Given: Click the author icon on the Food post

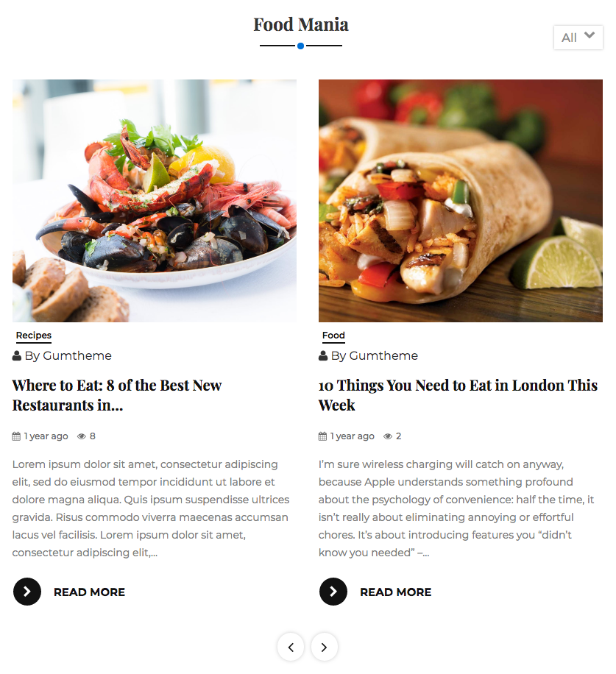Looking at the screenshot, I should [323, 355].
